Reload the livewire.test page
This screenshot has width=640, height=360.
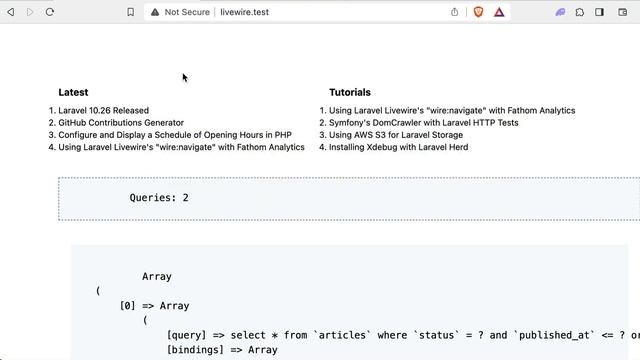click(50, 12)
